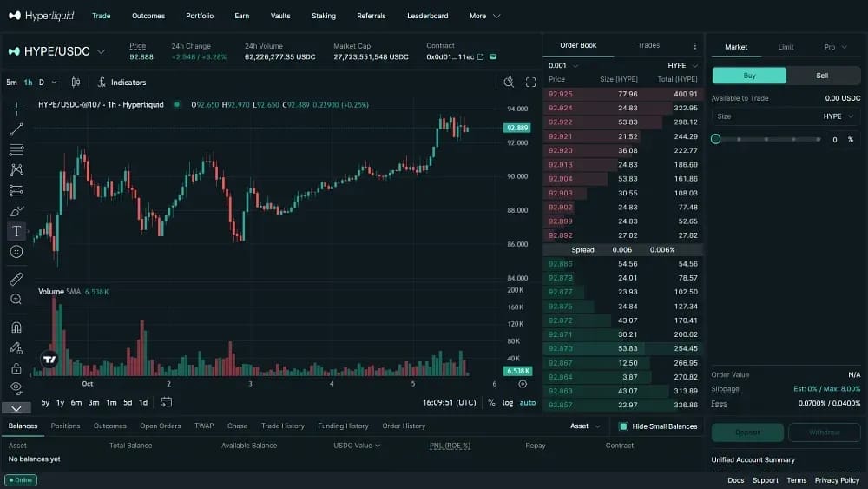Select the Sell side toggle
The height and width of the screenshot is (489, 868).
pyautogui.click(x=823, y=76)
